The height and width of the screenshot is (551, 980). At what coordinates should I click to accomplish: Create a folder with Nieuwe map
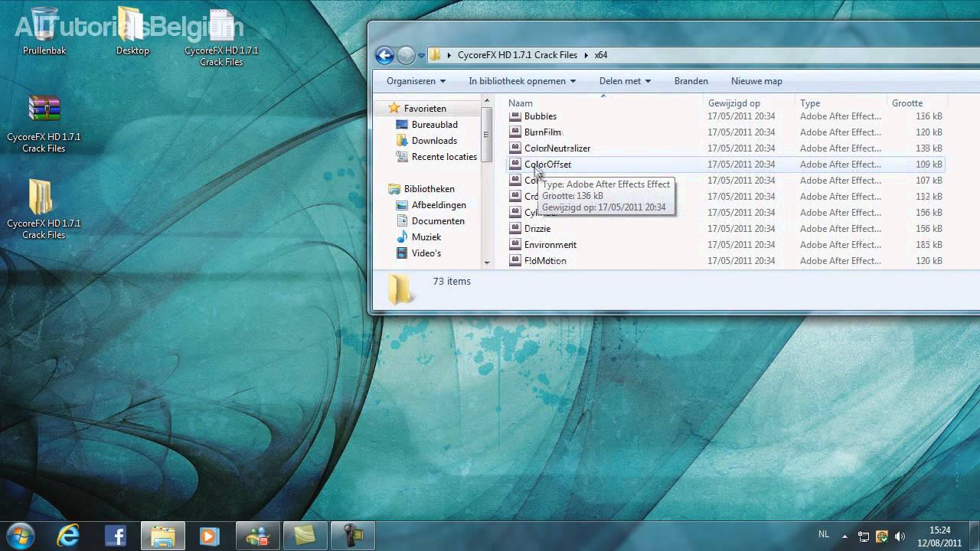[756, 81]
